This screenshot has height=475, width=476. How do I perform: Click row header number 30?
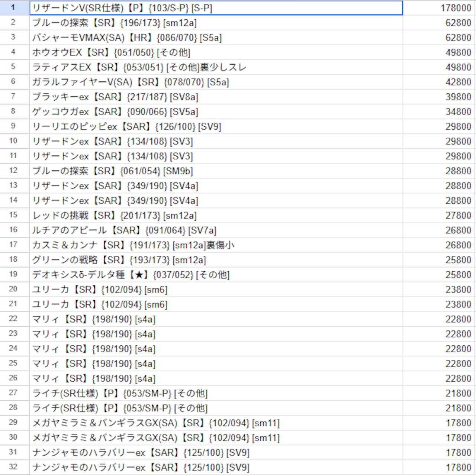pyautogui.click(x=15, y=438)
